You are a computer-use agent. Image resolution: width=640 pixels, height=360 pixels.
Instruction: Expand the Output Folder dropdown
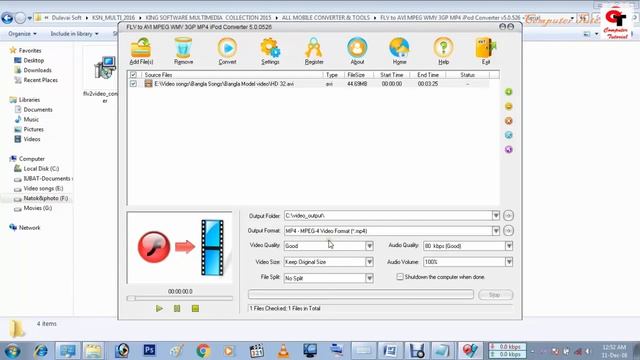point(496,216)
